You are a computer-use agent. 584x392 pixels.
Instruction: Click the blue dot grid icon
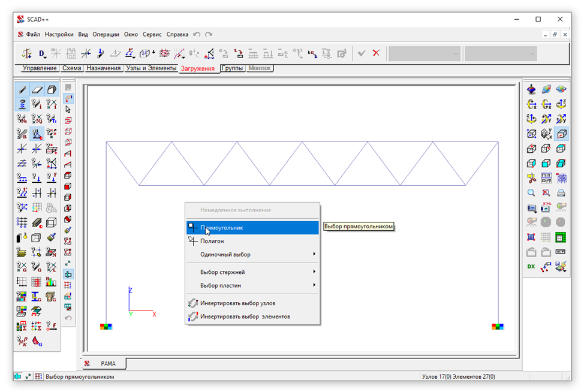tap(22, 222)
